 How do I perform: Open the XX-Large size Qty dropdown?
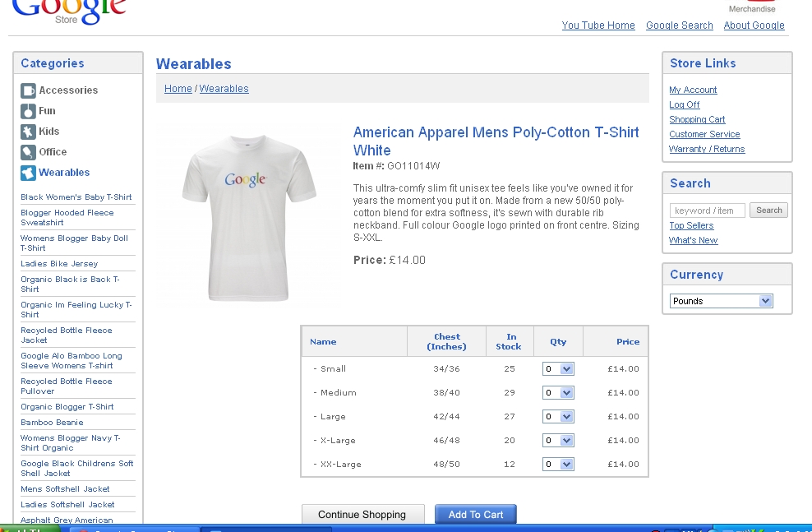pyautogui.click(x=558, y=464)
